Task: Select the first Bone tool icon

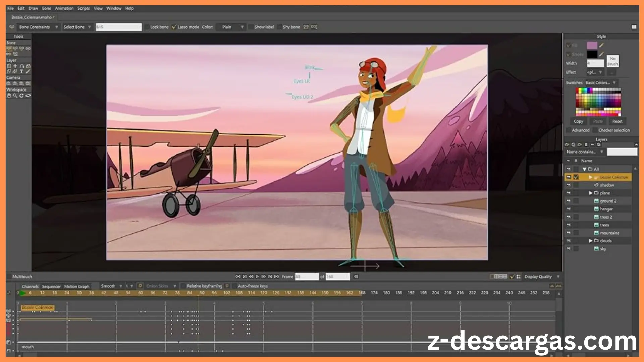Action: (9, 48)
